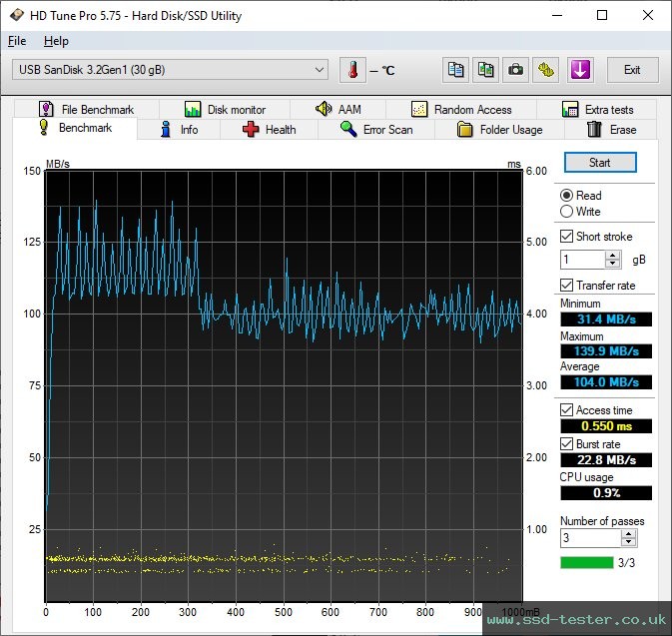This screenshot has width=672, height=636.
Task: Click the short stroke size input field
Action: click(x=583, y=260)
